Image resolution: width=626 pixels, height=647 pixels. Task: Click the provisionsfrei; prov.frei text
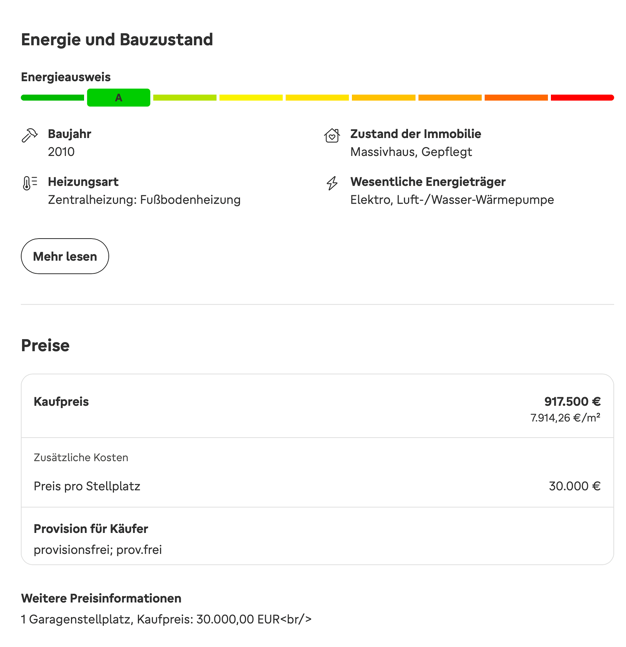pyautogui.click(x=98, y=550)
